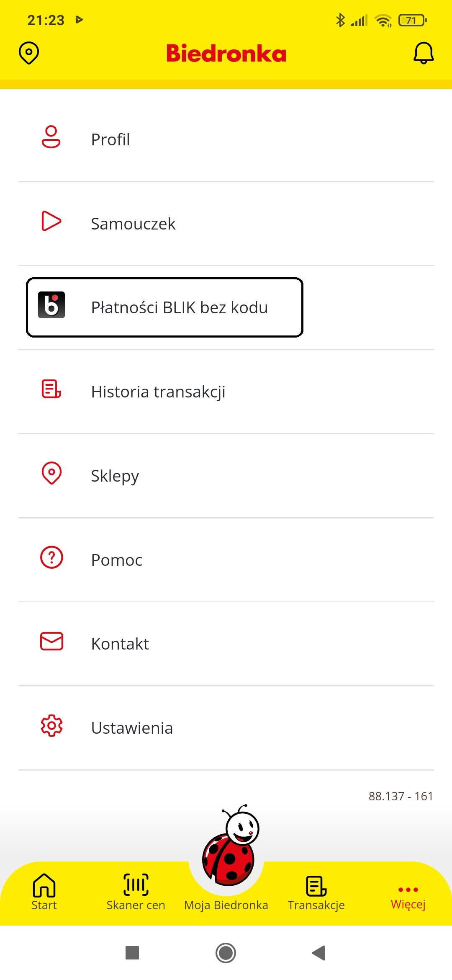The width and height of the screenshot is (452, 980).
Task: Click the Biedronka logo header
Action: click(x=226, y=53)
